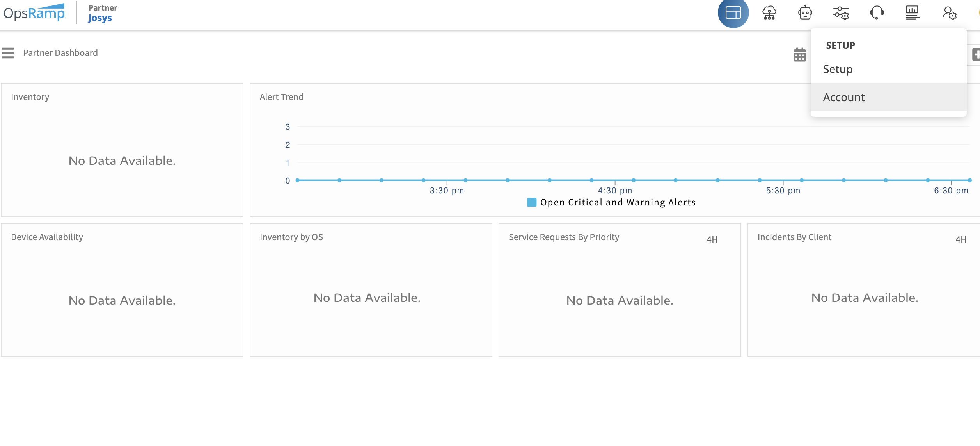This screenshot has height=446, width=980.
Task: Toggle the Open Critical and Warning Alerts legend
Action: [611, 202]
